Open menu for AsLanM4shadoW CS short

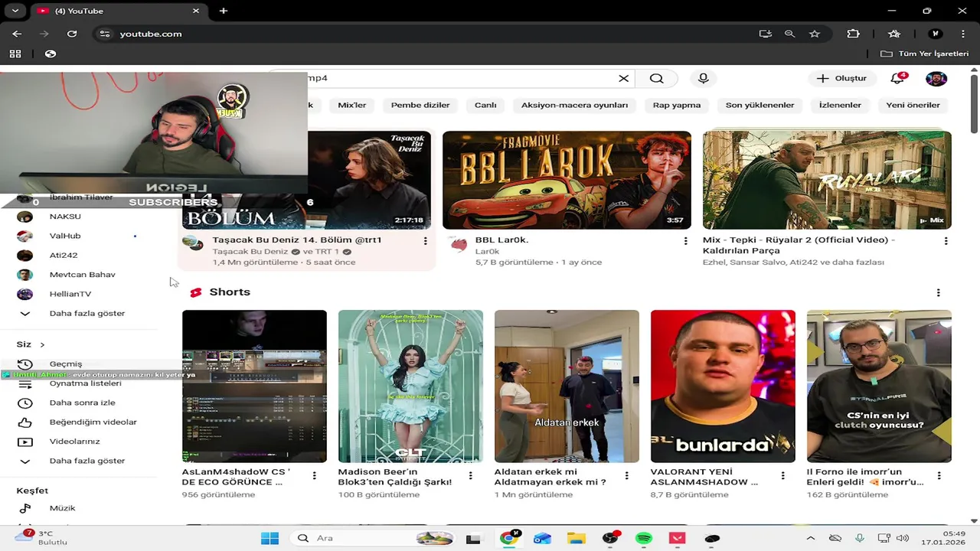pyautogui.click(x=314, y=476)
